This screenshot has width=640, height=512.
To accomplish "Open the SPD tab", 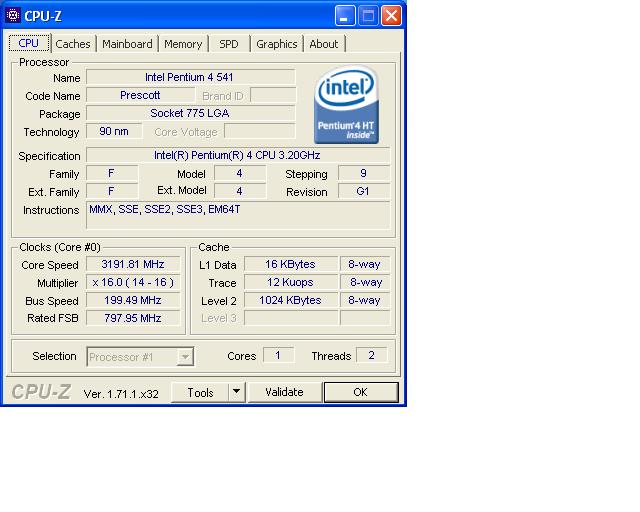I will (x=229, y=44).
